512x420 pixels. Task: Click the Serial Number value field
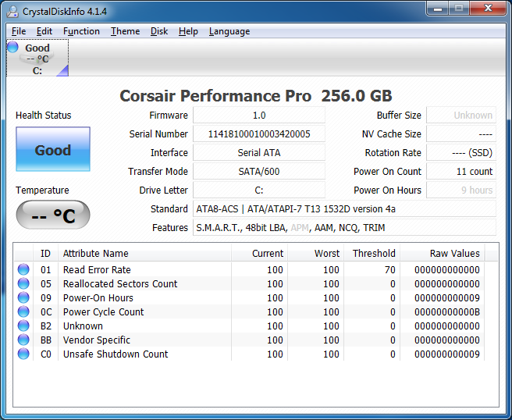[x=259, y=134]
